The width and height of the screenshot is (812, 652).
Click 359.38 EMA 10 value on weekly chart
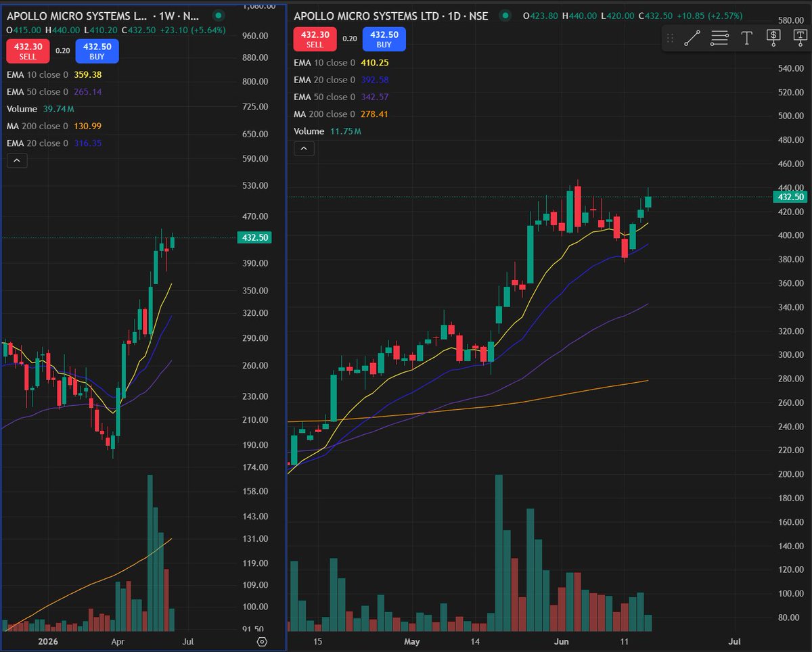point(89,74)
